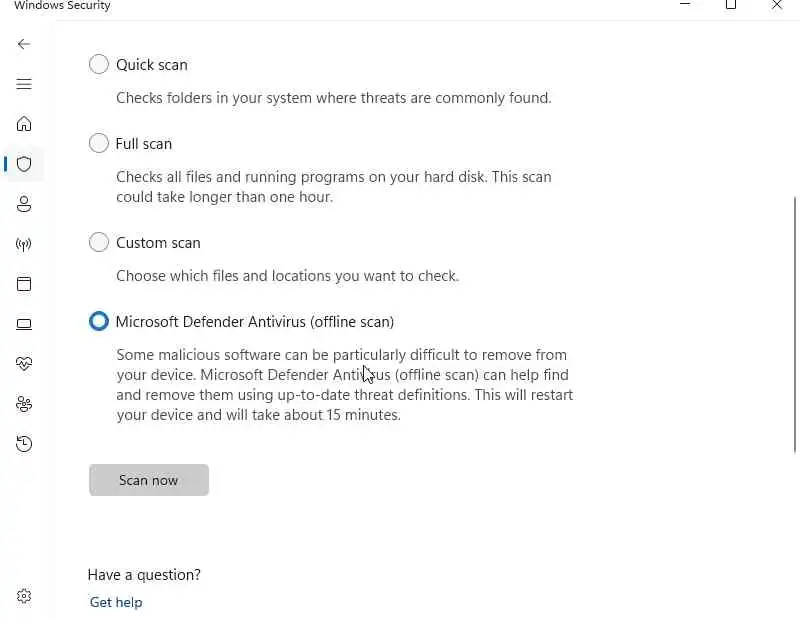Screen dimensions: 800x620
Task: Close the Windows Security window
Action: click(777, 5)
